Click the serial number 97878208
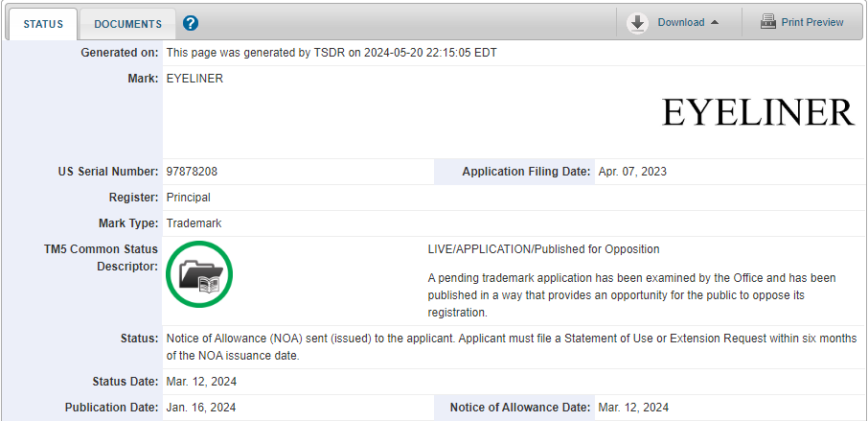868x421 pixels. [x=192, y=172]
